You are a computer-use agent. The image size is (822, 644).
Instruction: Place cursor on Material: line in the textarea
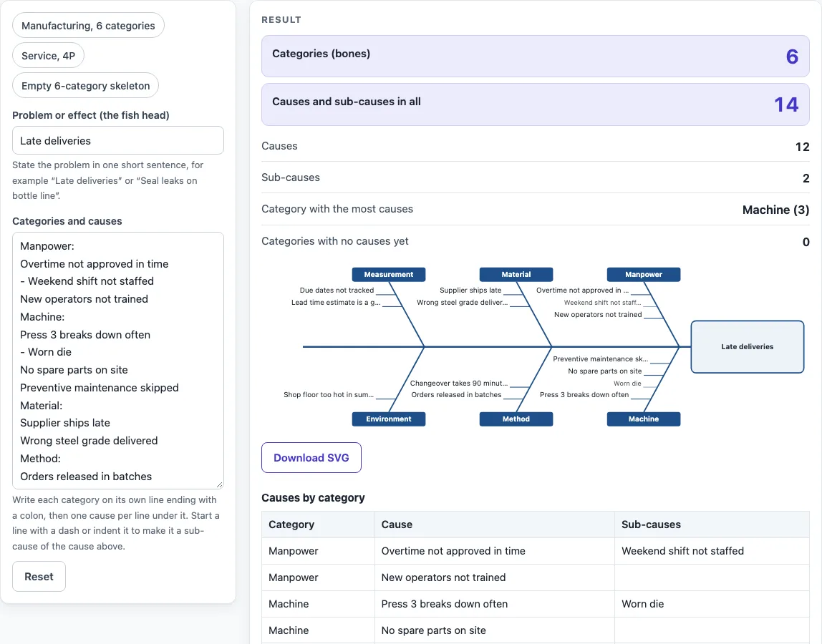coord(41,406)
